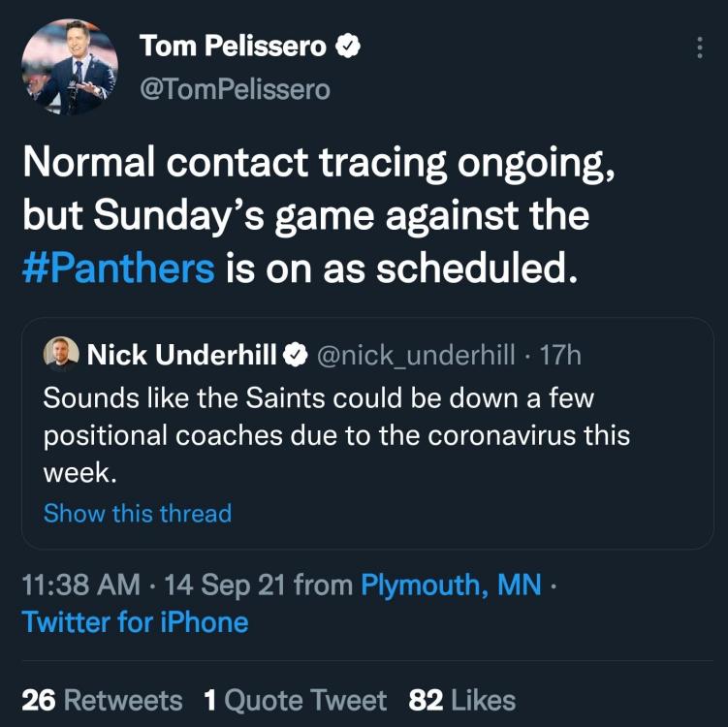Open the @nick_underhill handle
Screen dimensions: 728x727
pos(418,356)
